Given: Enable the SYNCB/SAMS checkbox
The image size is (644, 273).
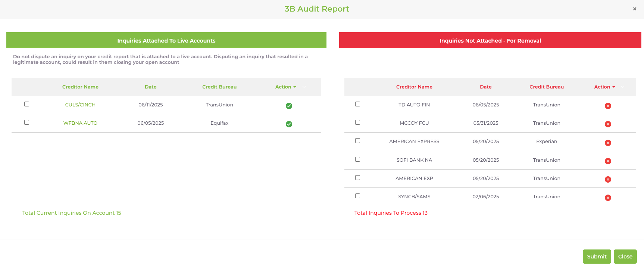Looking at the screenshot, I should pyautogui.click(x=357, y=196).
